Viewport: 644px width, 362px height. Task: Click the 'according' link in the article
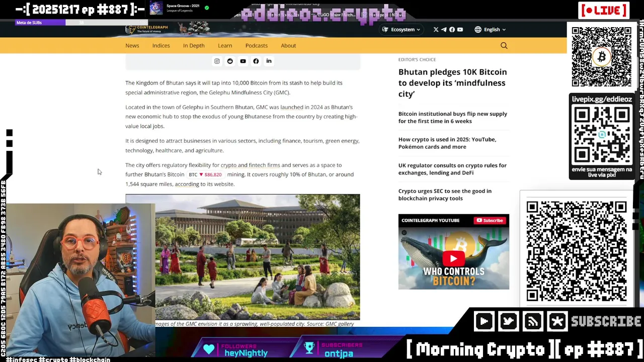coord(187,184)
